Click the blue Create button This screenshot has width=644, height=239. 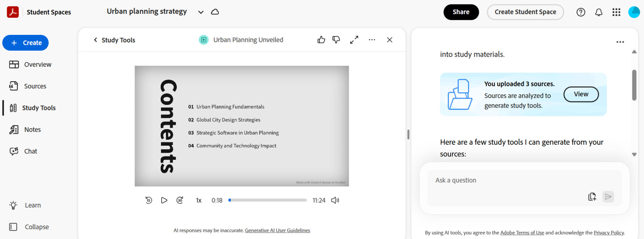point(25,43)
